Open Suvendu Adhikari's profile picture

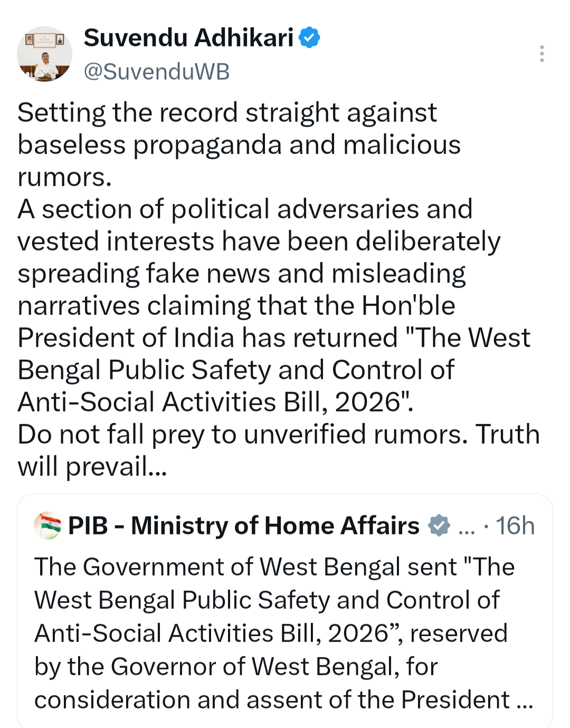(44, 54)
